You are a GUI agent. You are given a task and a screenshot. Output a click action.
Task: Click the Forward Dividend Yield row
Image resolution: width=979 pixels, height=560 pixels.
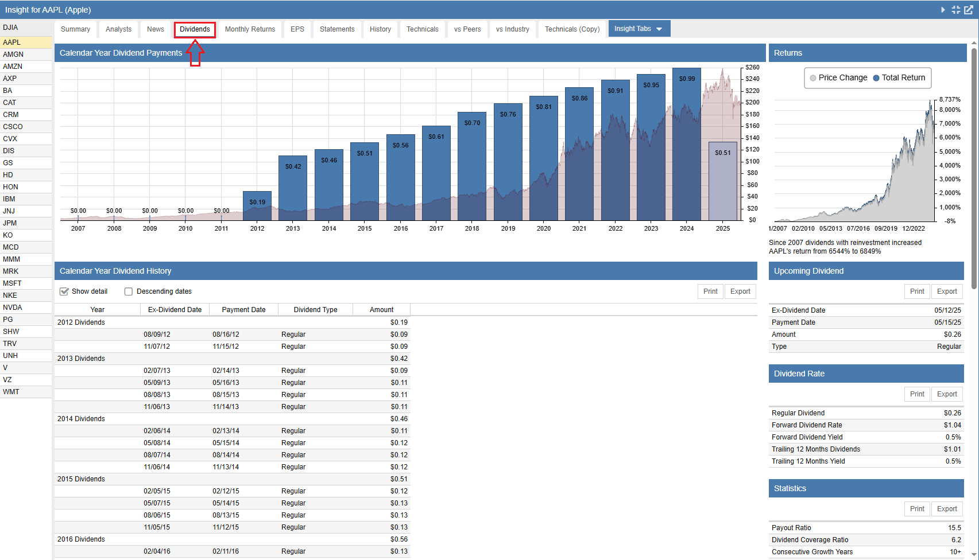pyautogui.click(x=866, y=437)
